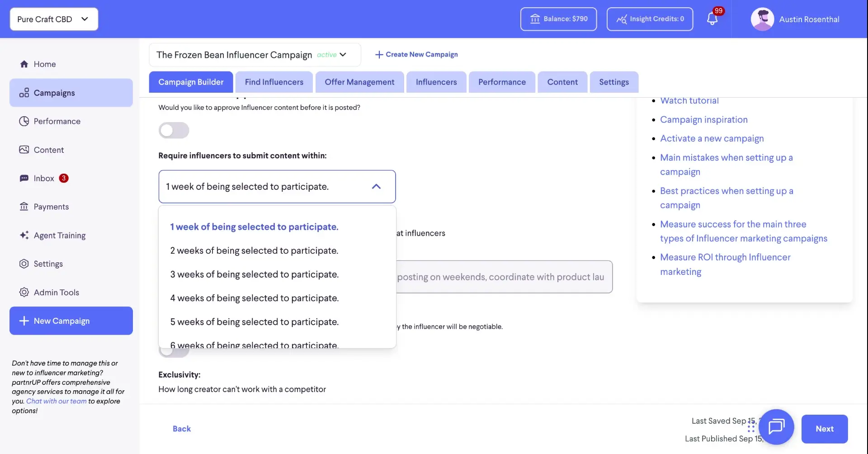Click the Inbox chat icon with badge
Image resolution: width=868 pixels, height=454 pixels.
[x=24, y=178]
